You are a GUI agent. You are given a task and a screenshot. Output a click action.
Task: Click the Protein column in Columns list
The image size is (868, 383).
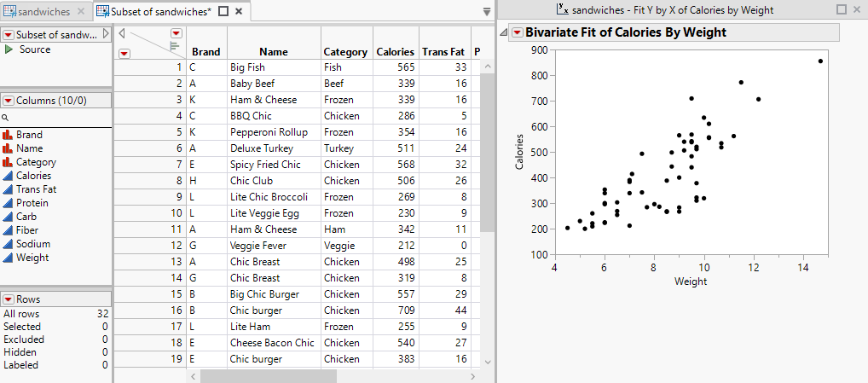pos(32,203)
